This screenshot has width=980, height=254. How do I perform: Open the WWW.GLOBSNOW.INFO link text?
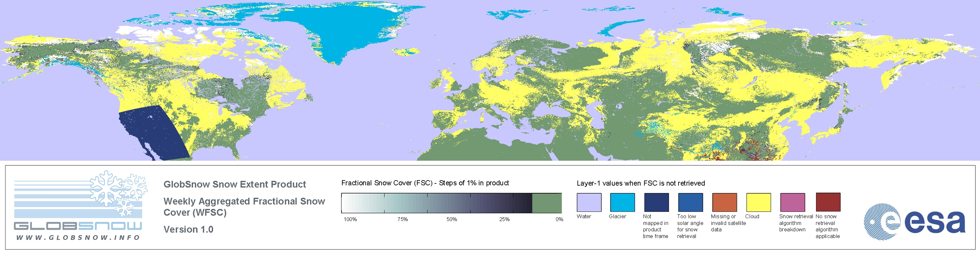point(78,237)
